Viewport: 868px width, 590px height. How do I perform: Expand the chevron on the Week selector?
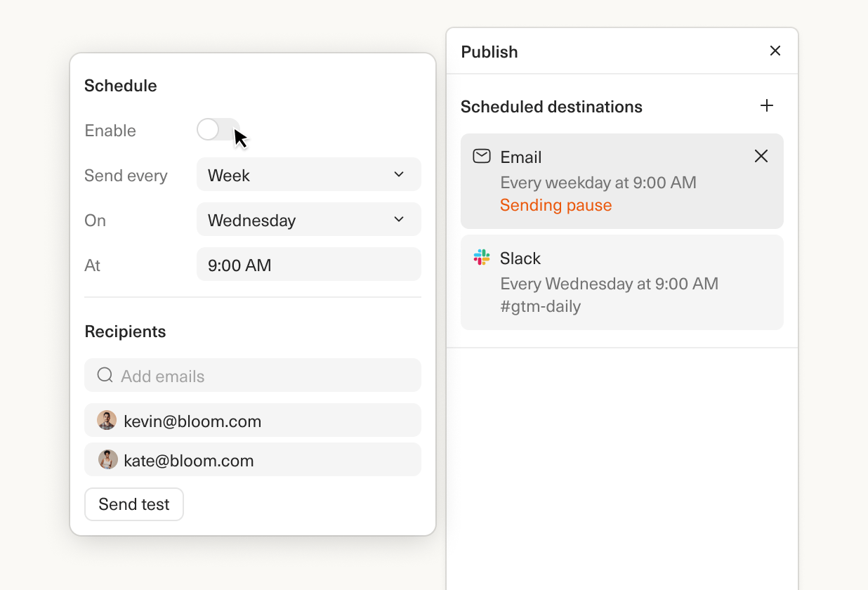398,174
